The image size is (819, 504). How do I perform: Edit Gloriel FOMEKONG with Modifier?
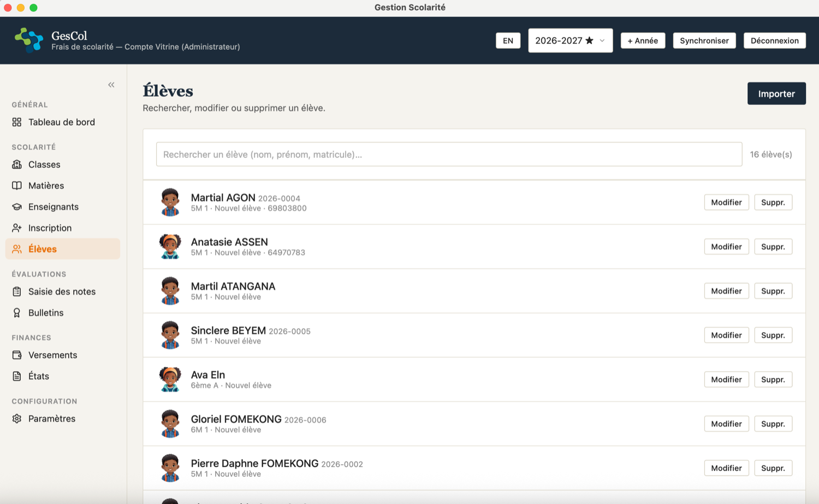click(726, 423)
